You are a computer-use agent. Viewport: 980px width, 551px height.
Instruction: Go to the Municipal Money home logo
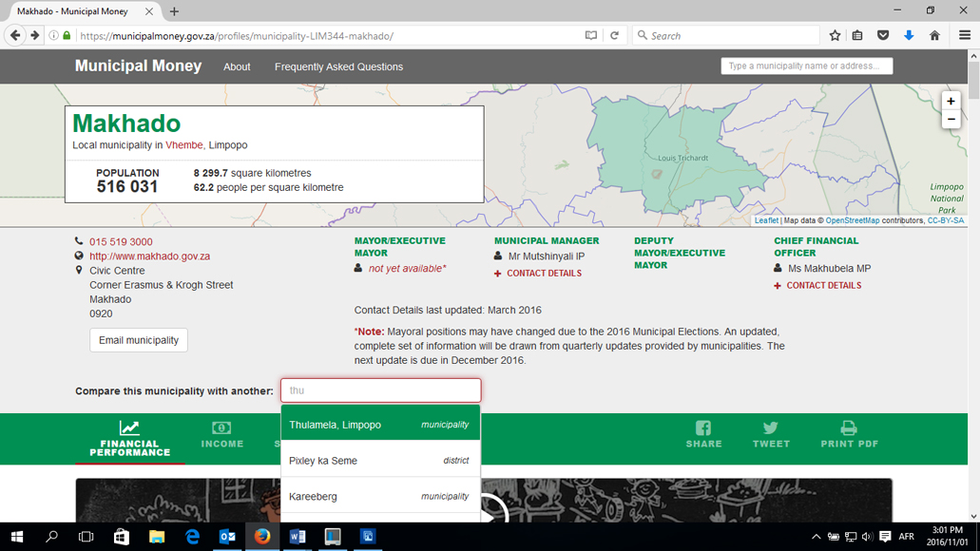coord(138,66)
